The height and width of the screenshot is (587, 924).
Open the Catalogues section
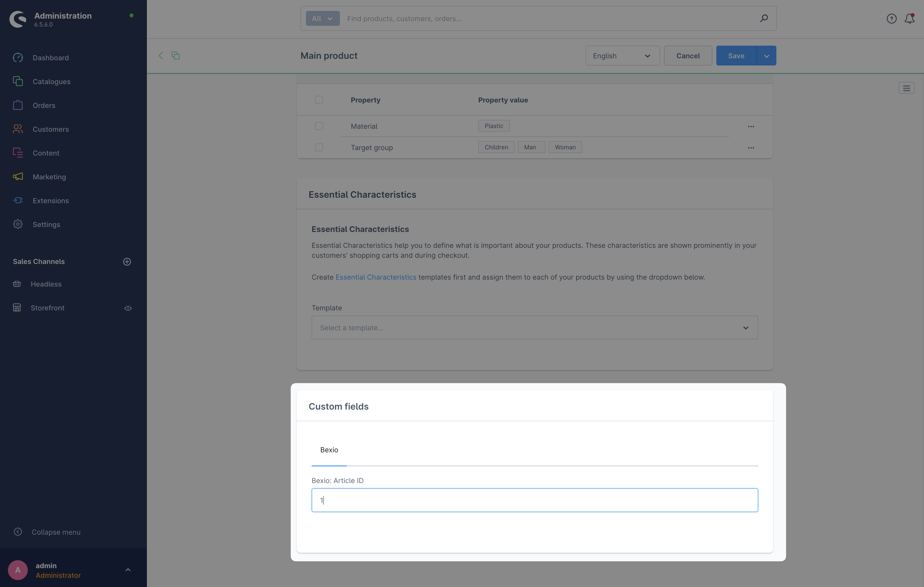point(51,81)
